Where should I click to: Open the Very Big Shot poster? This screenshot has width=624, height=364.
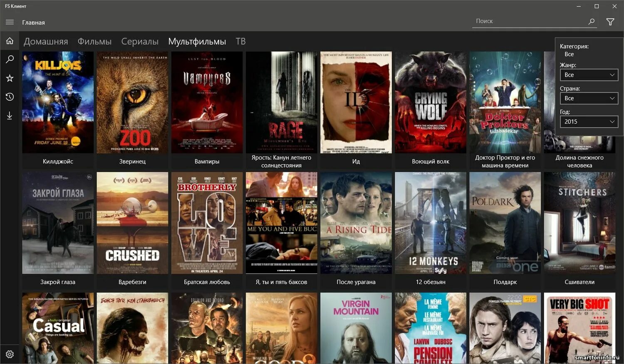click(x=579, y=328)
